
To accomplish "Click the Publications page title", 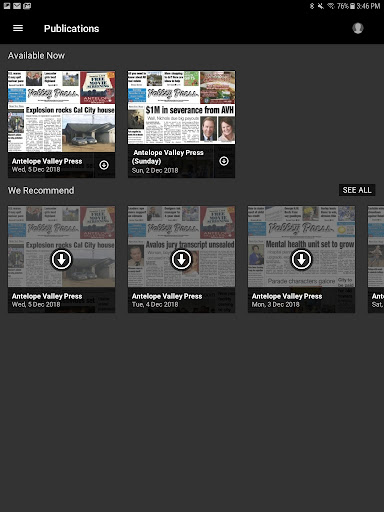I will pyautogui.click(x=72, y=29).
